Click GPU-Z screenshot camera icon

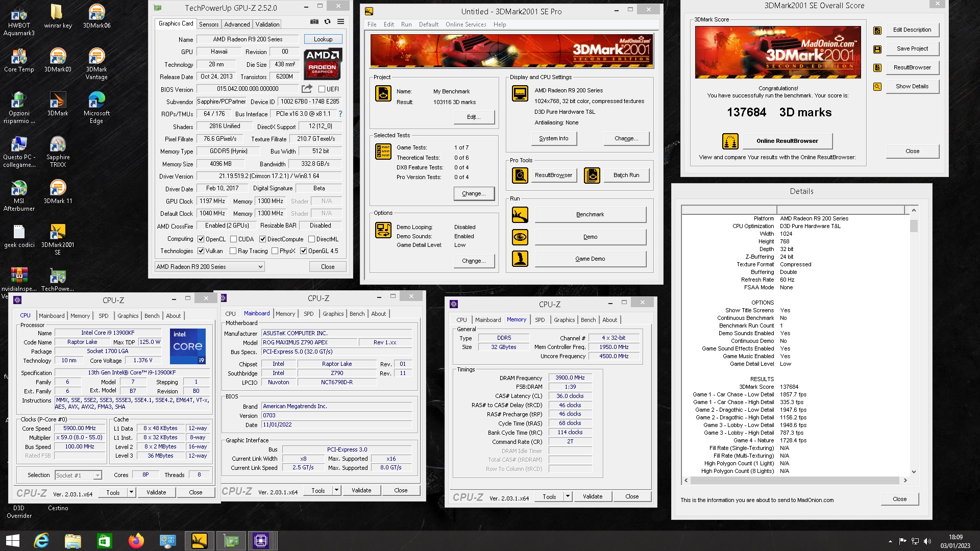tap(314, 21)
